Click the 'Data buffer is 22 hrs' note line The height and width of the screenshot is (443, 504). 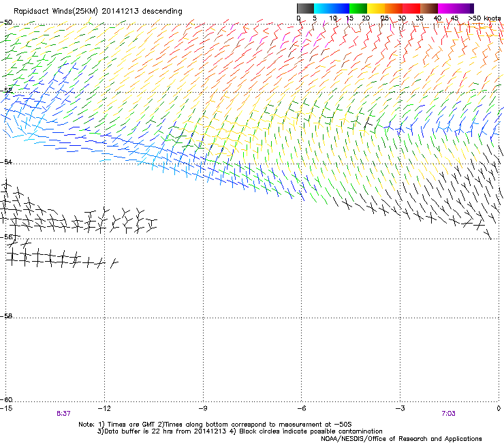pos(240,431)
